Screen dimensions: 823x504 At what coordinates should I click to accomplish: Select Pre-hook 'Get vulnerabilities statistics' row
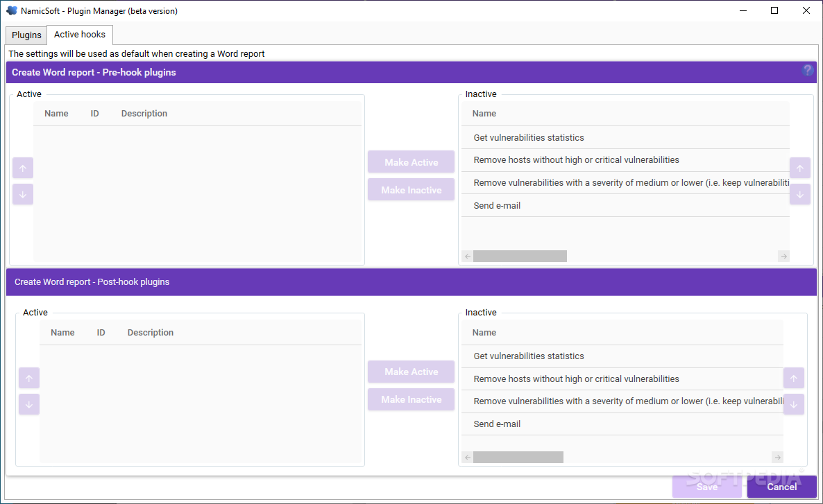626,137
